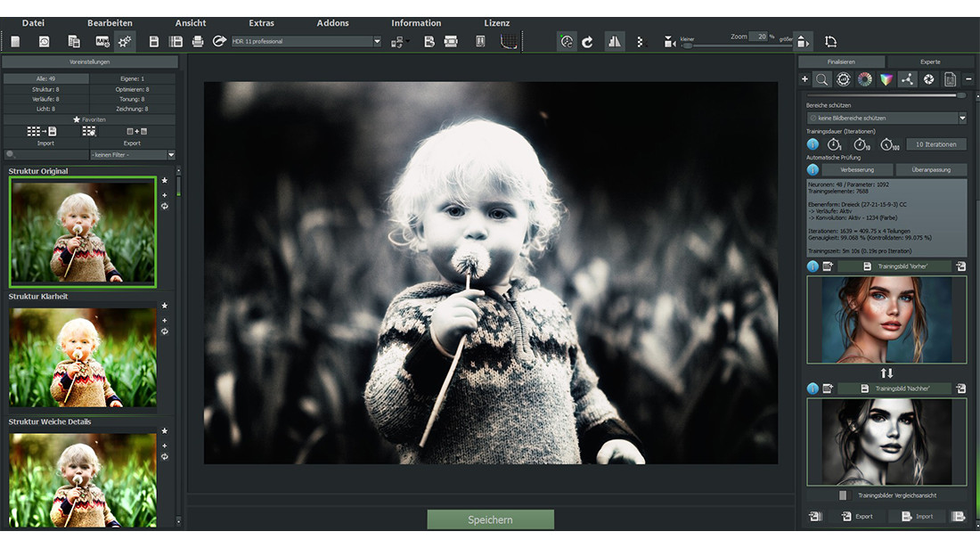Click the 10 Iterationen button
The width and height of the screenshot is (980, 548).
pyautogui.click(x=935, y=143)
